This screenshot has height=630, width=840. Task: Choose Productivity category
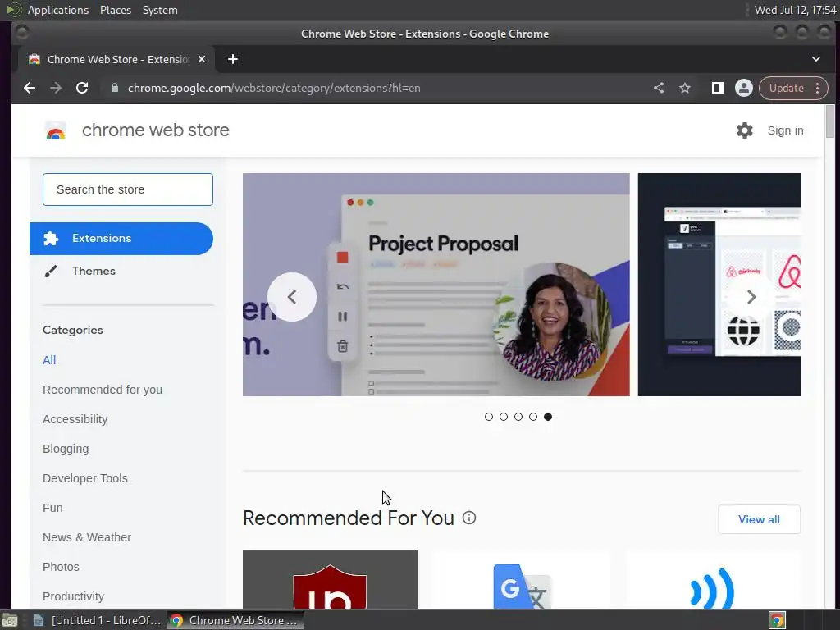[x=73, y=596]
